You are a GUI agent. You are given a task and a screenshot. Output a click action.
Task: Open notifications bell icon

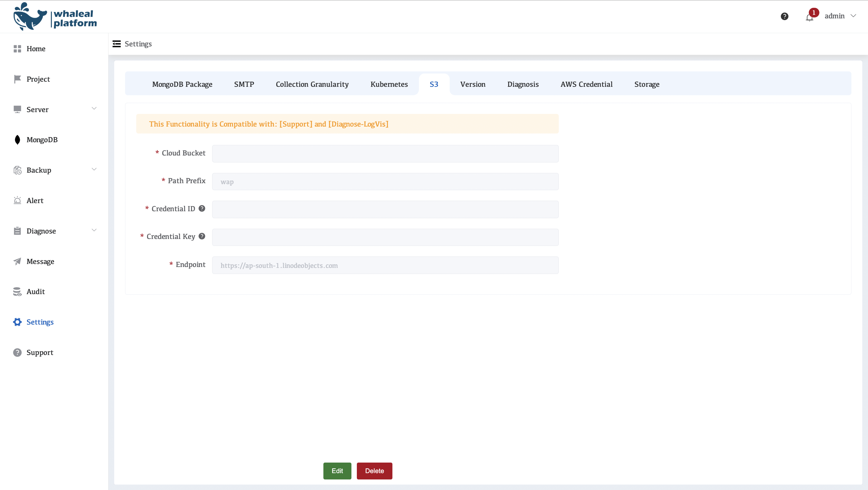click(809, 17)
